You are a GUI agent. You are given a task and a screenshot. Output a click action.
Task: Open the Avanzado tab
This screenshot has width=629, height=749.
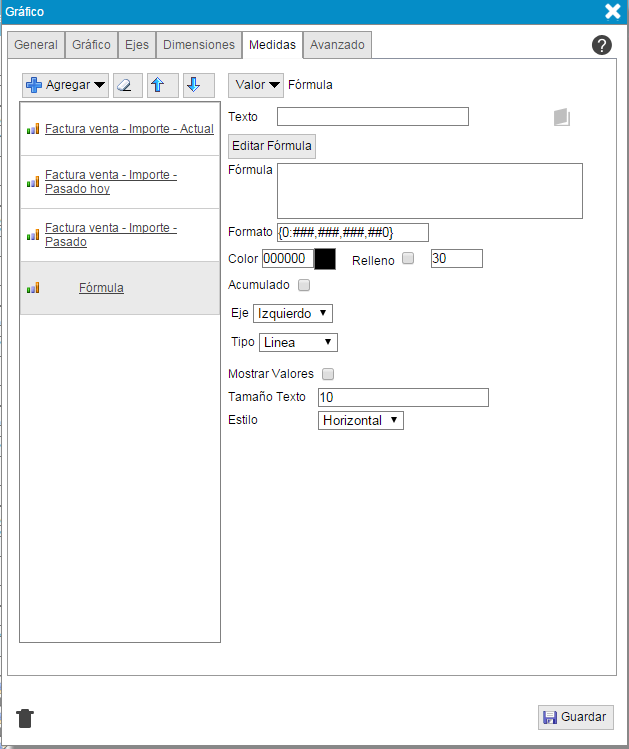coord(337,45)
